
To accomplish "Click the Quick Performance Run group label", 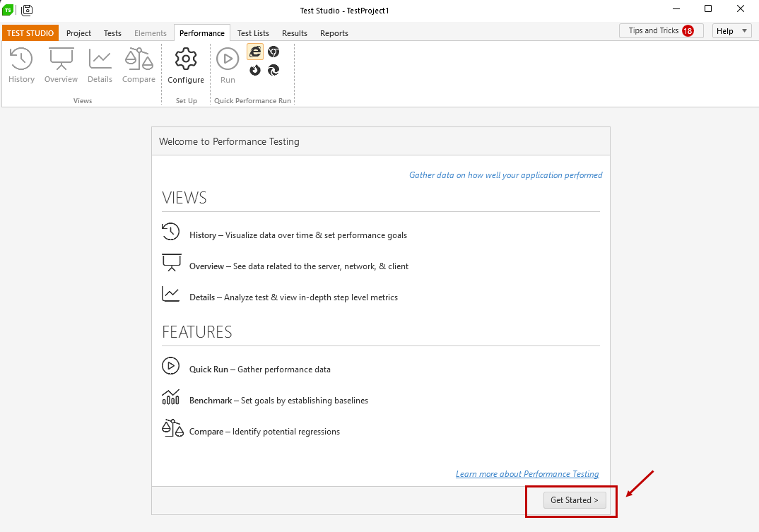I will pos(253,101).
